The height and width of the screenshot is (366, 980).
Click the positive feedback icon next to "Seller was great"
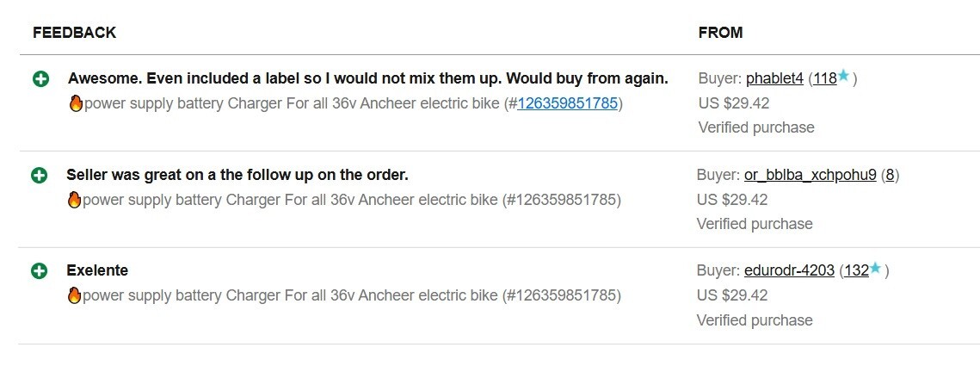tap(39, 176)
